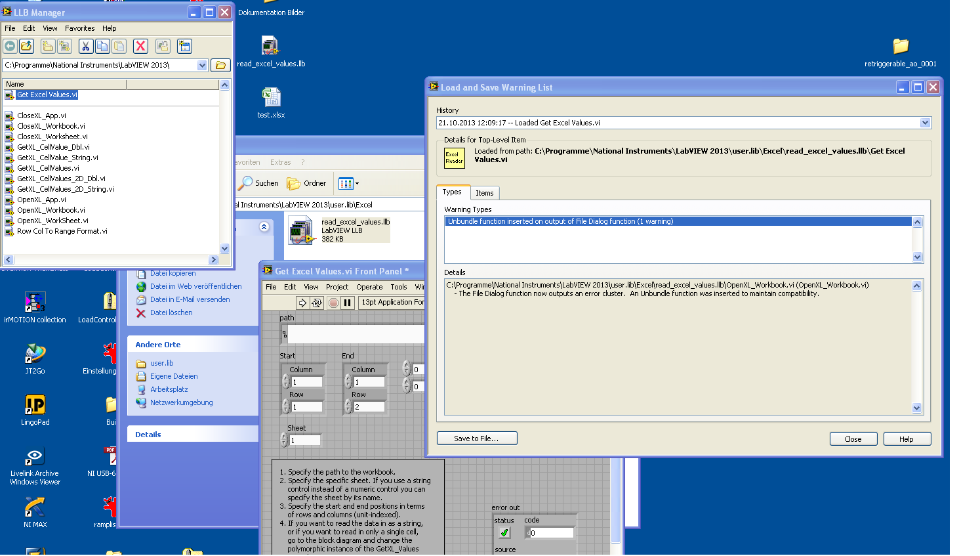980x556 pixels.
Task: Open the Operate menu in Front Panel
Action: pyautogui.click(x=369, y=287)
